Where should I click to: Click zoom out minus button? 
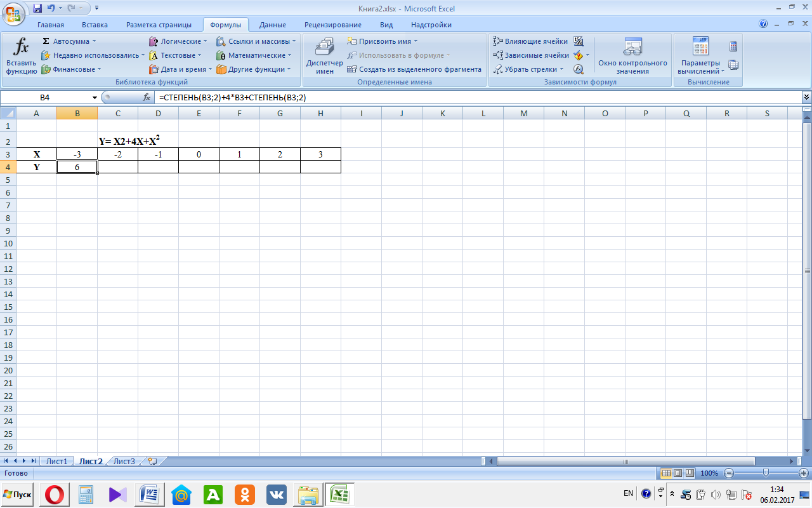(x=729, y=473)
